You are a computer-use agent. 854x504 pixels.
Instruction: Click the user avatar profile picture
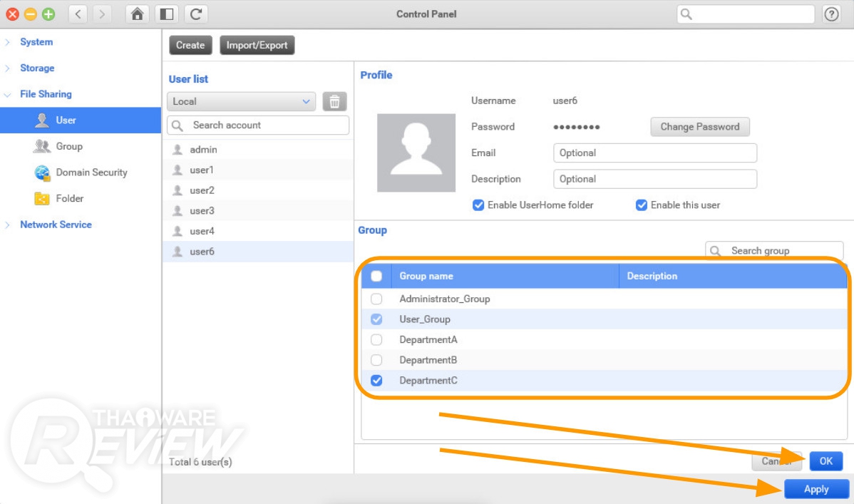[x=416, y=153]
